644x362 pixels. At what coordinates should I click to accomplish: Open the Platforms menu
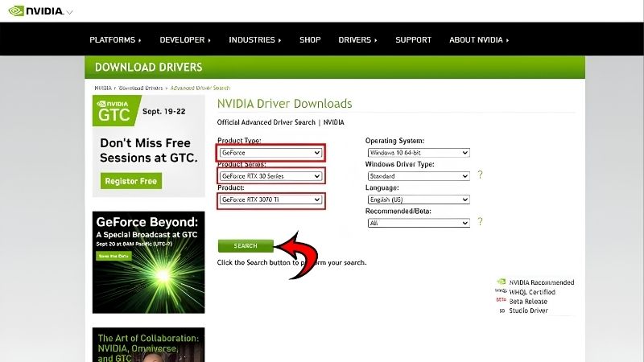tap(115, 39)
